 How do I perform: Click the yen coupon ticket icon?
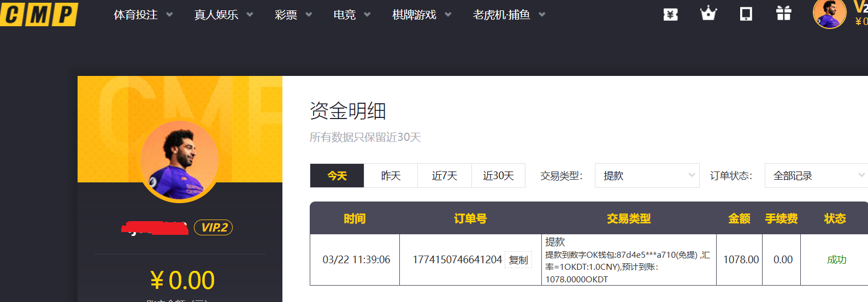(670, 15)
